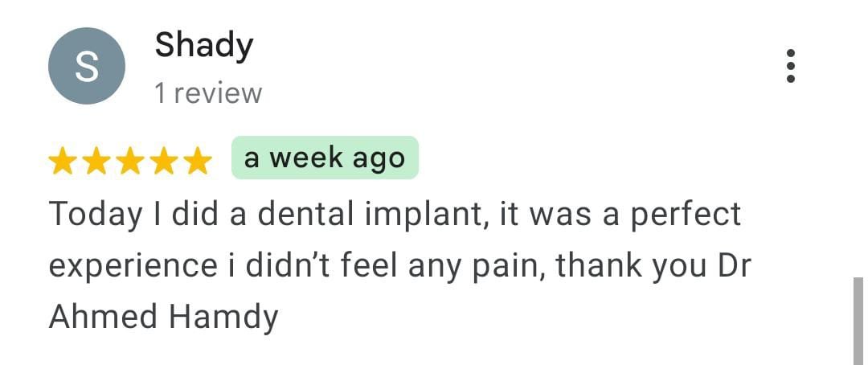Click the second yellow rating star
Screen dimensions: 868x365
[96, 162]
